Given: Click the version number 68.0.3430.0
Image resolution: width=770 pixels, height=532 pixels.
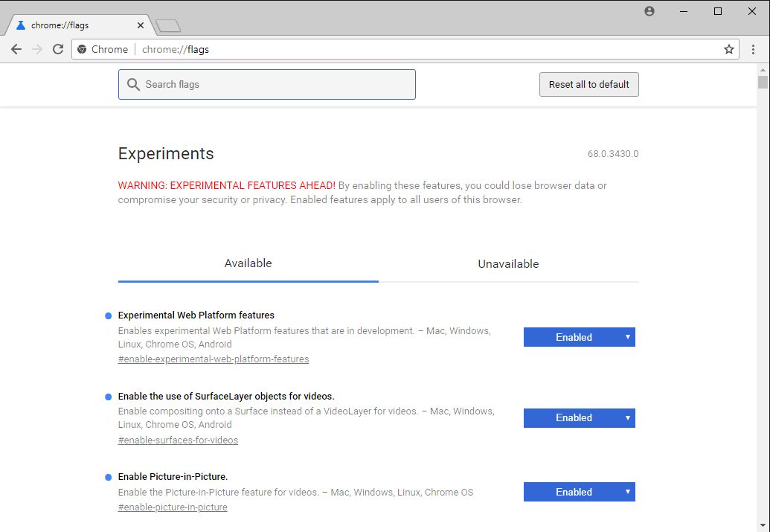Looking at the screenshot, I should click(x=613, y=154).
